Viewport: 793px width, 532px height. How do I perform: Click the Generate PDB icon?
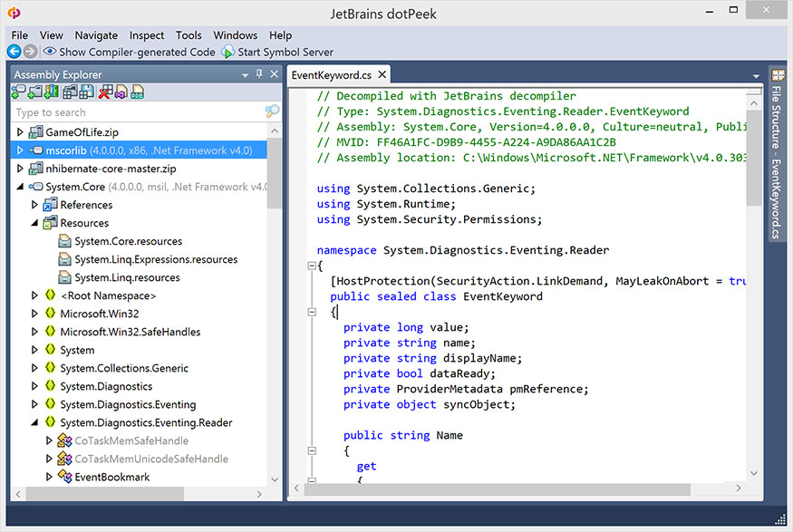tap(137, 92)
